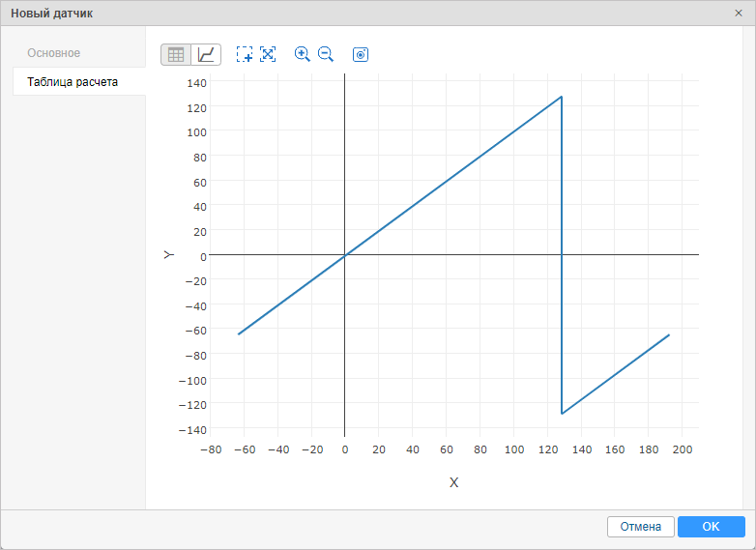Take a snapshot of the chart
Screen dimensions: 756x550
[x=361, y=54]
